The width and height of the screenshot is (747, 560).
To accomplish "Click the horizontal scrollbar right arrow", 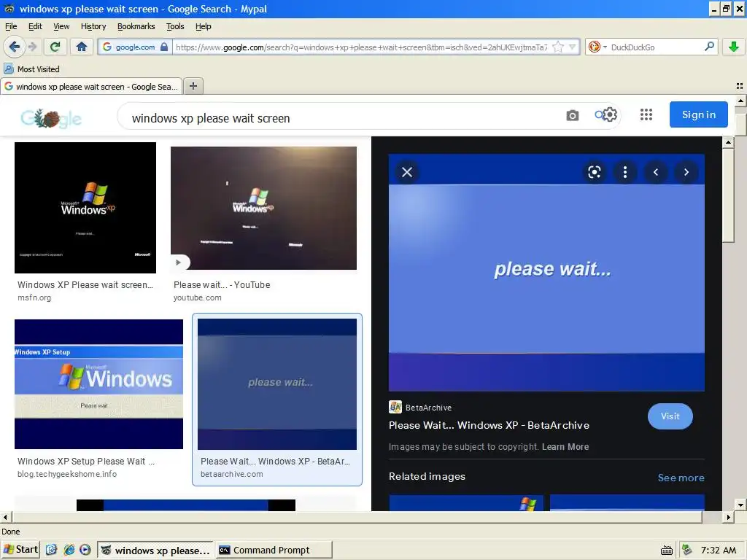I will tap(728, 517).
